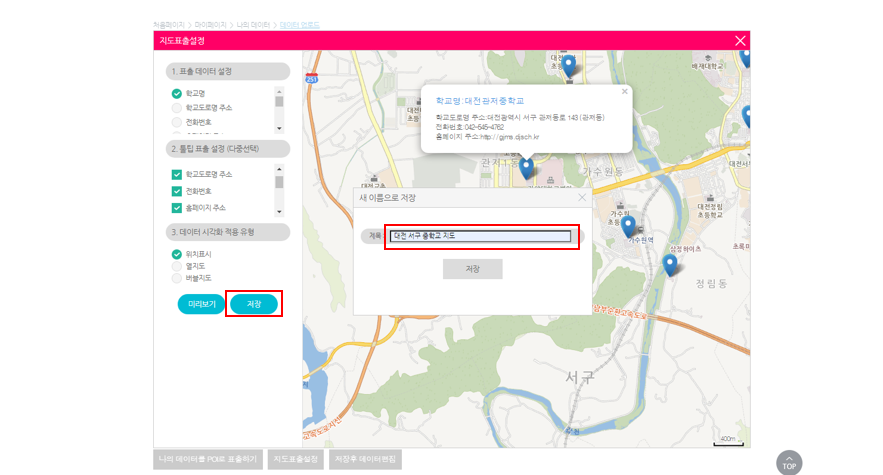Image resolution: width=883 pixels, height=475 pixels.
Task: Uncheck the 학교도로명 주소 tooltip checkbox
Action: (177, 175)
